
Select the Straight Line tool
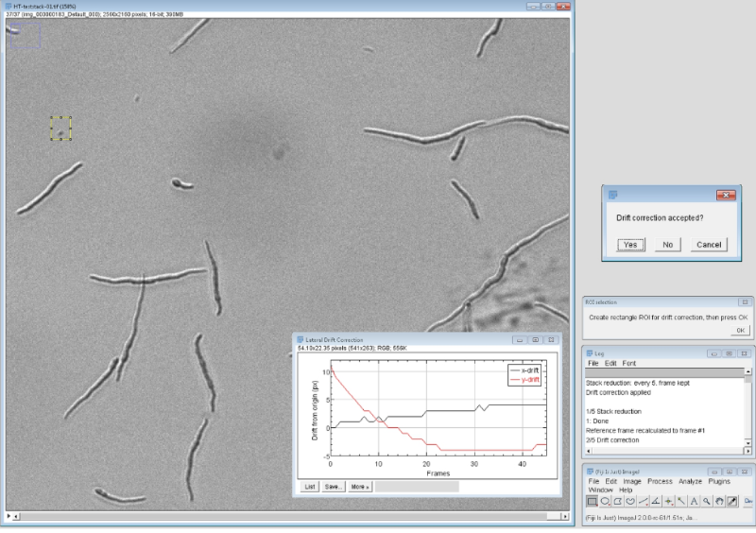pyautogui.click(x=644, y=502)
